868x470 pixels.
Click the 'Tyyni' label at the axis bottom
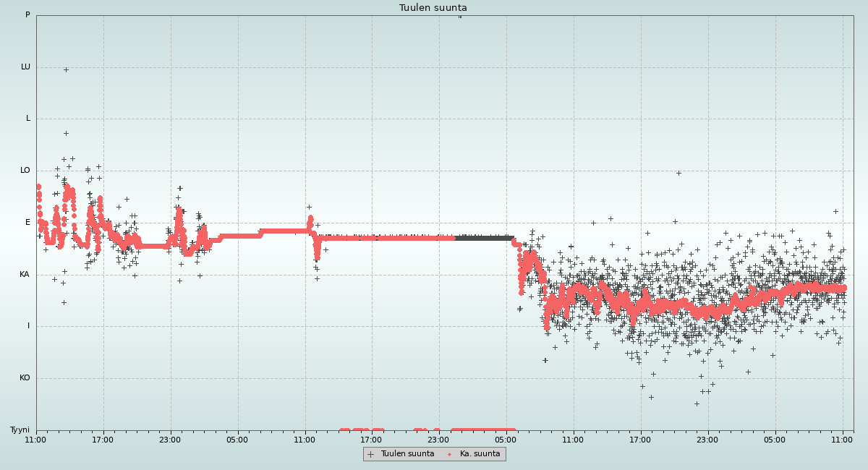20,430
